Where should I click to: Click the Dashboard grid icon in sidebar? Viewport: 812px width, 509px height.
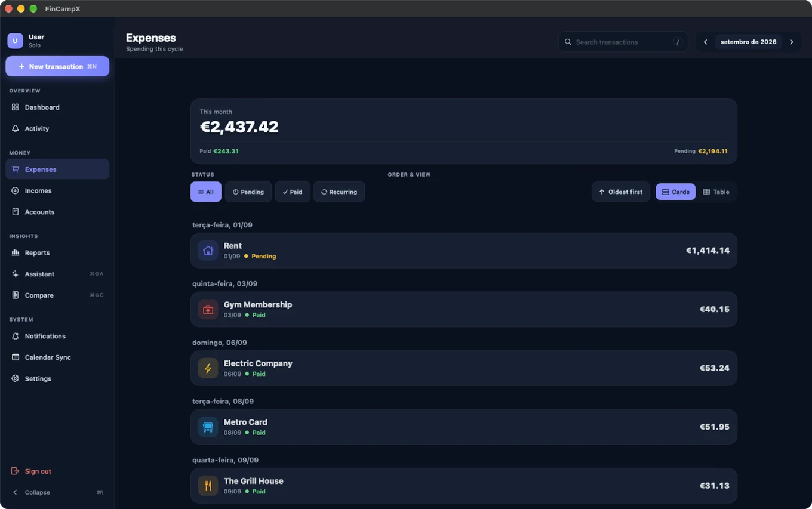pyautogui.click(x=16, y=107)
